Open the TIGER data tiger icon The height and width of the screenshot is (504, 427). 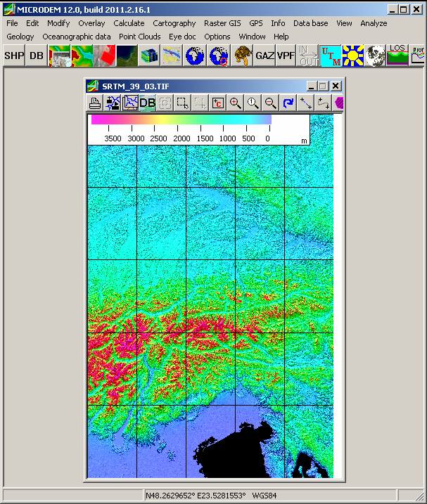[241, 56]
